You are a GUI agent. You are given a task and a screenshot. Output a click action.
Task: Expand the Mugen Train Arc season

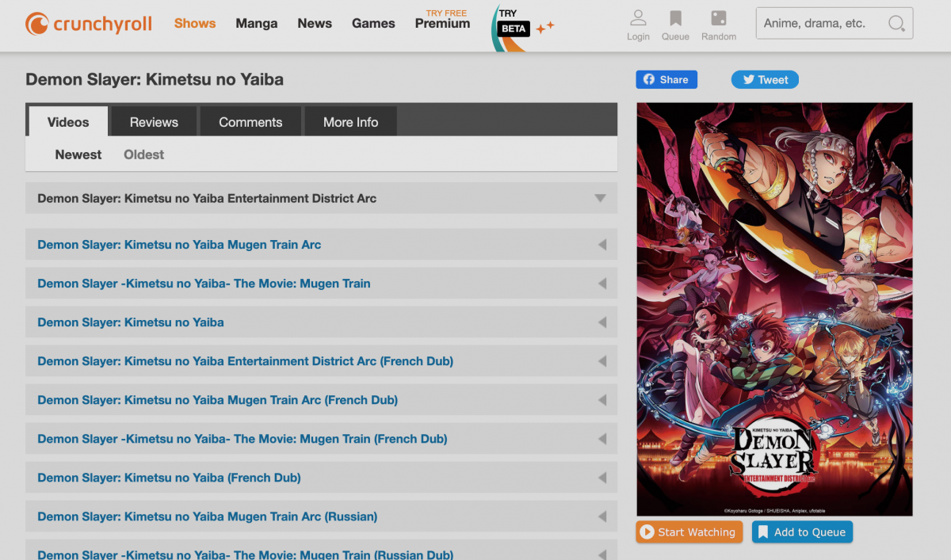(602, 245)
